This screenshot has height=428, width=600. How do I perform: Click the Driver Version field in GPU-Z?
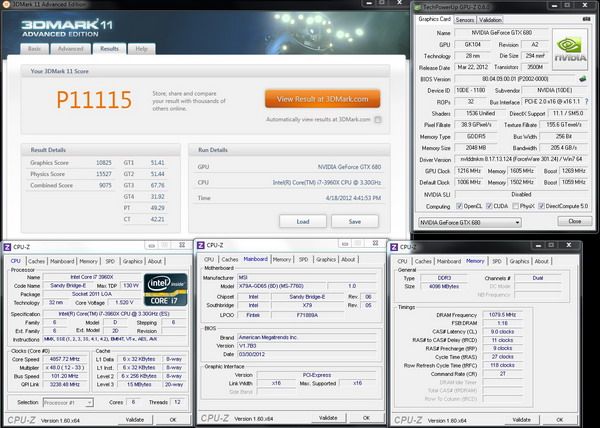(521, 159)
